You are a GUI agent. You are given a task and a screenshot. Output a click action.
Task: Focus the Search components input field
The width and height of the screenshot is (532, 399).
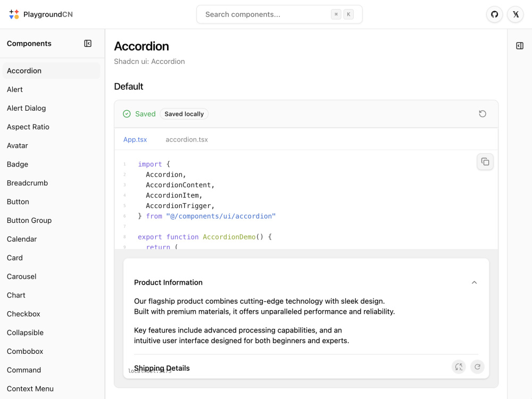(279, 14)
